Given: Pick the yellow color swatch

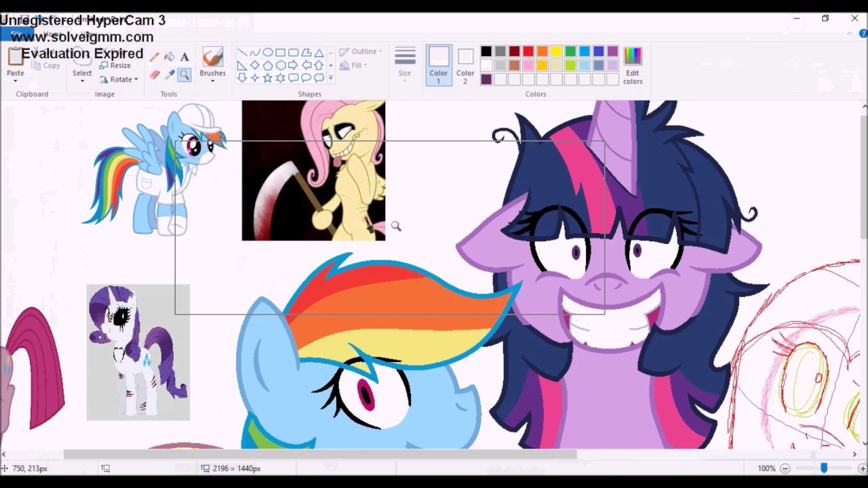Looking at the screenshot, I should click(x=557, y=52).
